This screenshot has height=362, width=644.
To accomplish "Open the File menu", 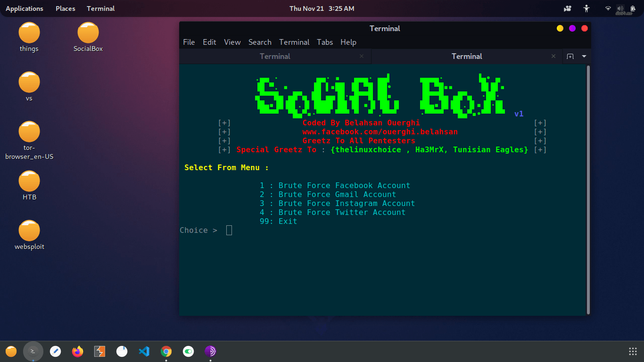I will tap(189, 42).
